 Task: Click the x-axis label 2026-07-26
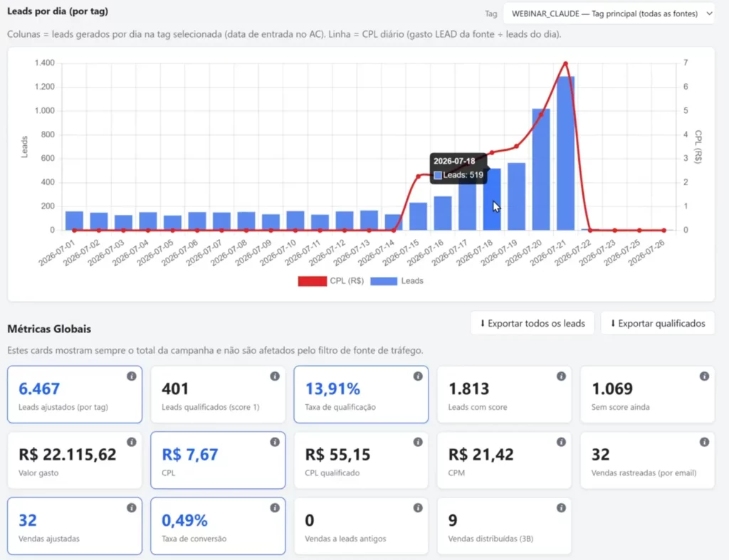click(648, 253)
